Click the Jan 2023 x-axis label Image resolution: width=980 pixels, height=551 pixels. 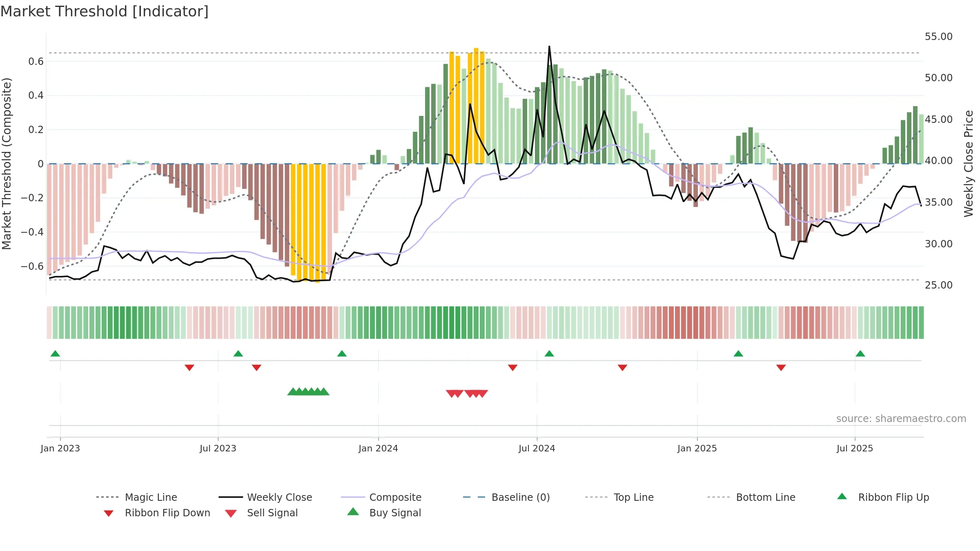click(x=60, y=448)
